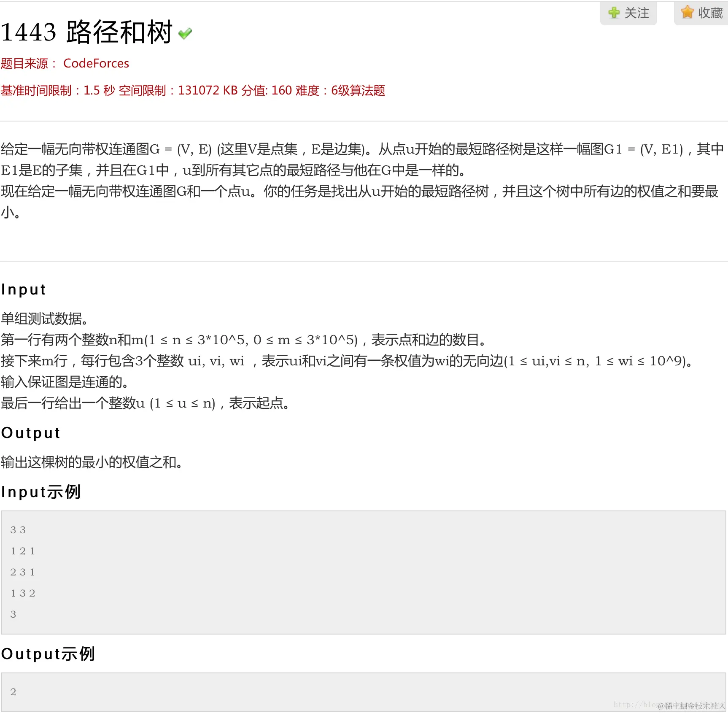
Task: Click the line '单组测试数据。'
Action: point(45,319)
